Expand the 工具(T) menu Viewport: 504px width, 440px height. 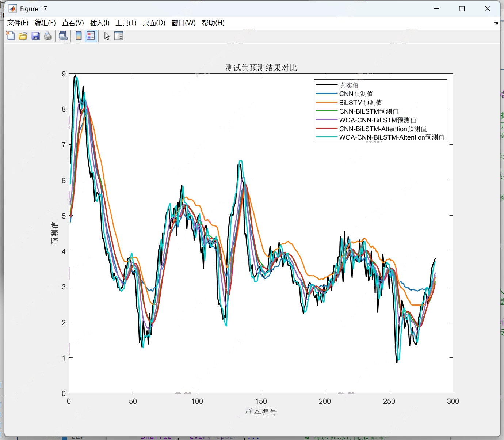[x=126, y=23]
